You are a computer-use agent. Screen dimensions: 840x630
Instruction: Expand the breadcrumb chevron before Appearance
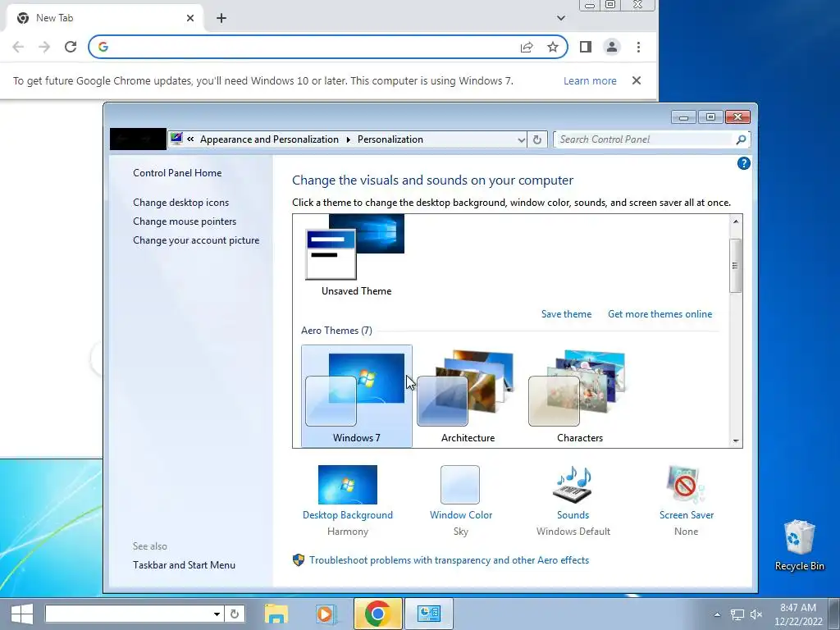coord(190,139)
